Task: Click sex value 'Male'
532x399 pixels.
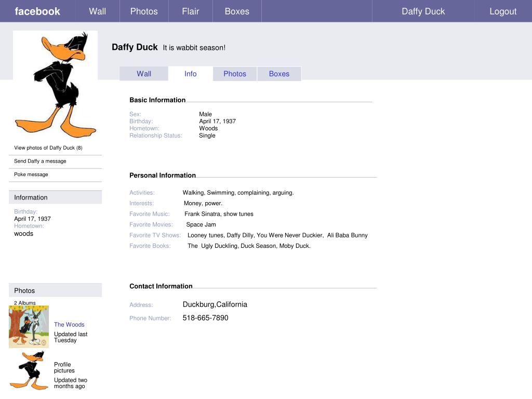Action: click(x=205, y=114)
